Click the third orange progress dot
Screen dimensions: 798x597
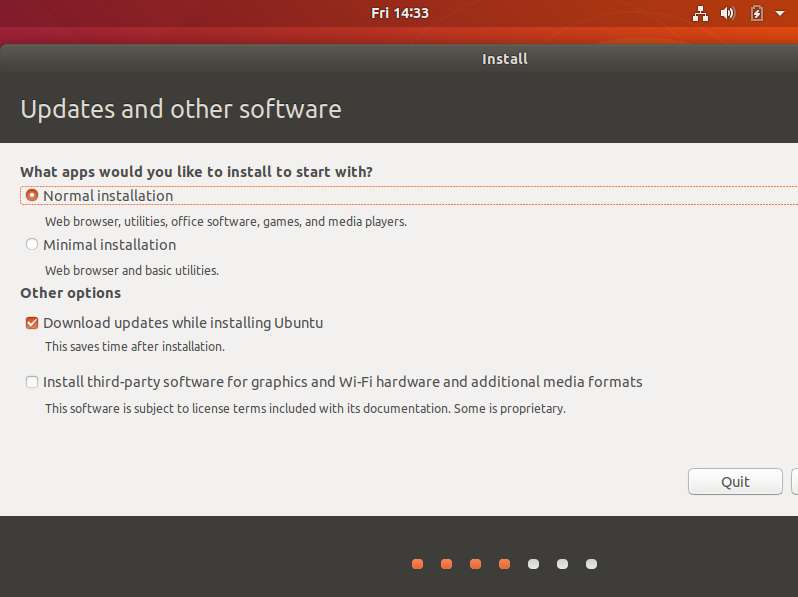tap(475, 564)
